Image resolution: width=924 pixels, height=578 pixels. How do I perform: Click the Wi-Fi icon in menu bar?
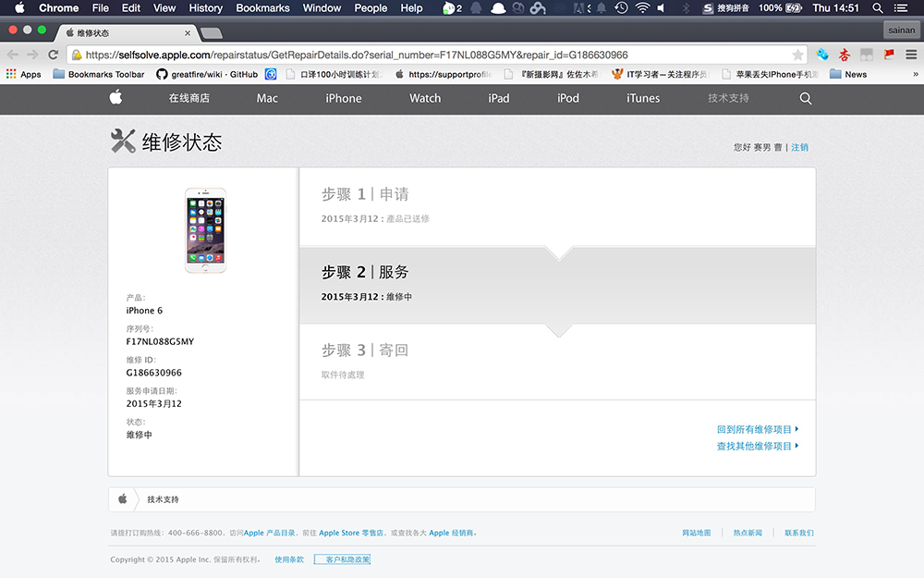[x=642, y=7]
